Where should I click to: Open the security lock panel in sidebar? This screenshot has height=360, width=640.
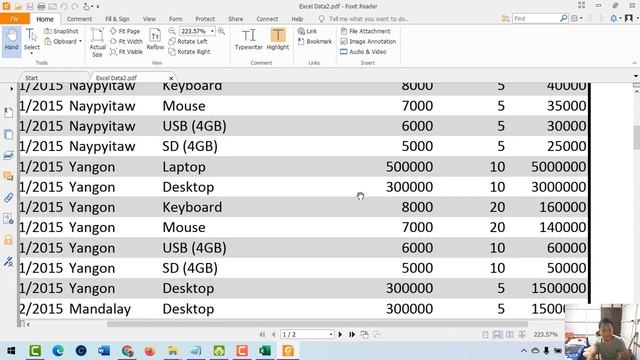8,240
